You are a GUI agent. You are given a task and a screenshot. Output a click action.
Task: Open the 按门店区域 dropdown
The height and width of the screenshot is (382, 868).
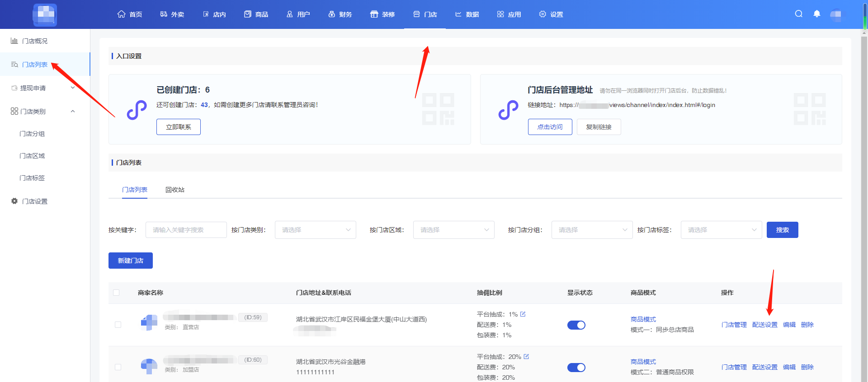click(x=453, y=230)
